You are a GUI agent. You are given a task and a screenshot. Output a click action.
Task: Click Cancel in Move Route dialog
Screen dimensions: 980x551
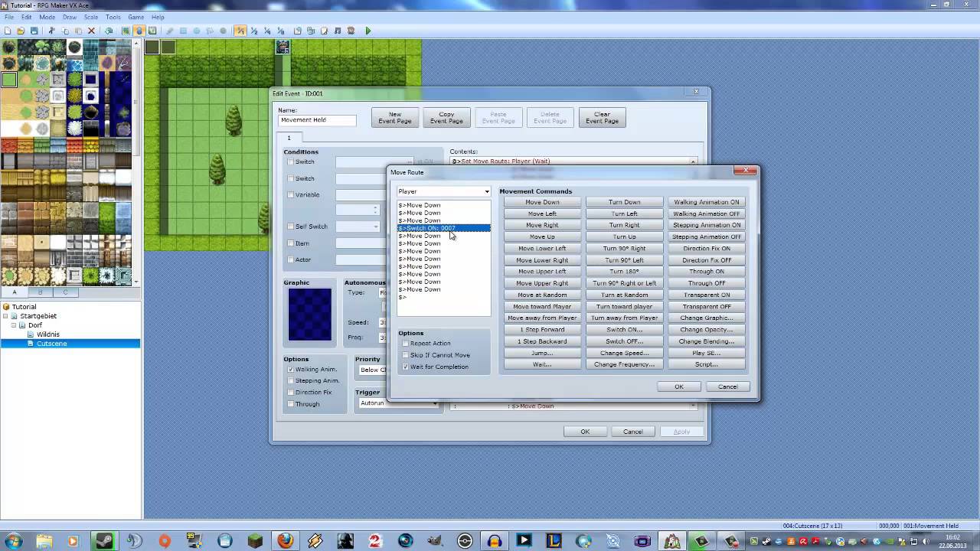727,386
